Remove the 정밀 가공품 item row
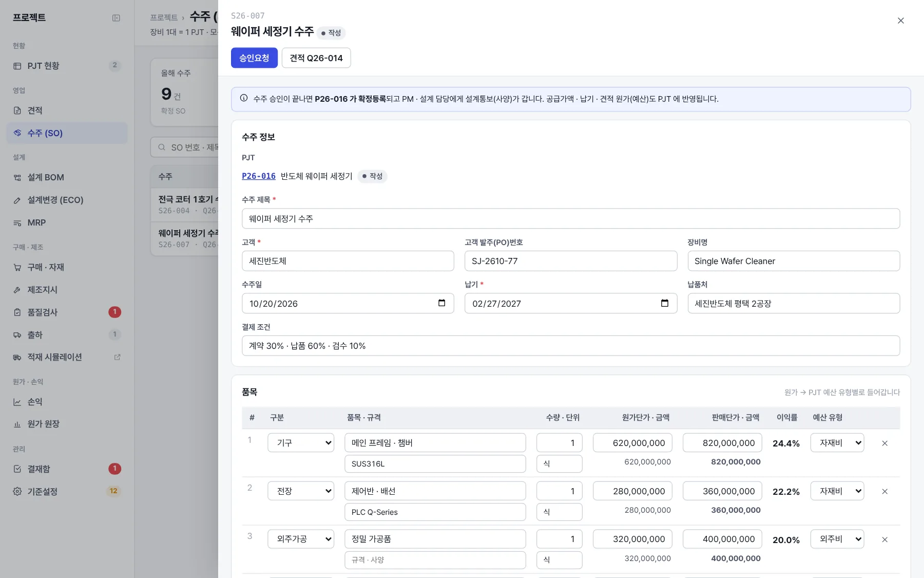 (x=884, y=540)
